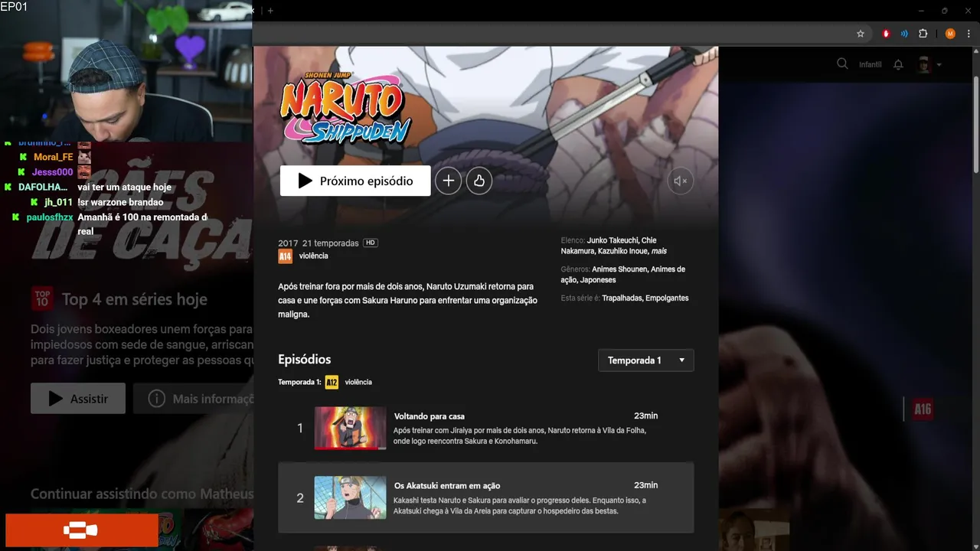Image resolution: width=980 pixels, height=551 pixels.
Task: Click the Assistir button in background page
Action: [78, 399]
